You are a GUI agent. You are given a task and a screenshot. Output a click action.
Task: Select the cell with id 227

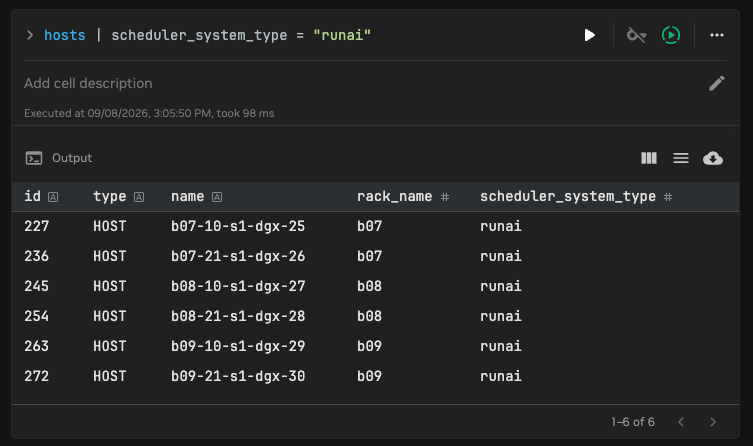point(36,226)
